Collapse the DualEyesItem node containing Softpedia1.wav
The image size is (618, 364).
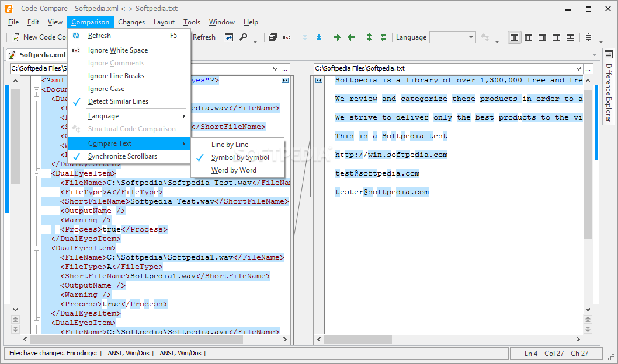[x=36, y=249]
